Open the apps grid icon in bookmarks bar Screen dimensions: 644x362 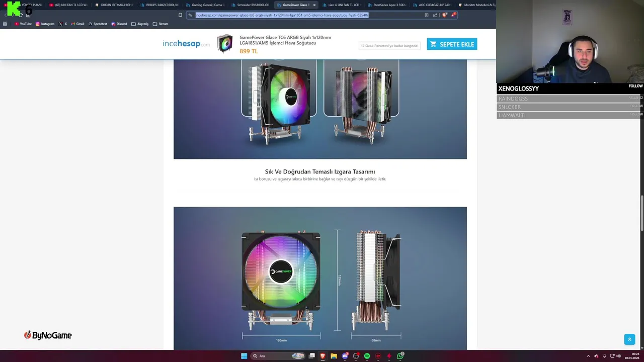click(5, 24)
